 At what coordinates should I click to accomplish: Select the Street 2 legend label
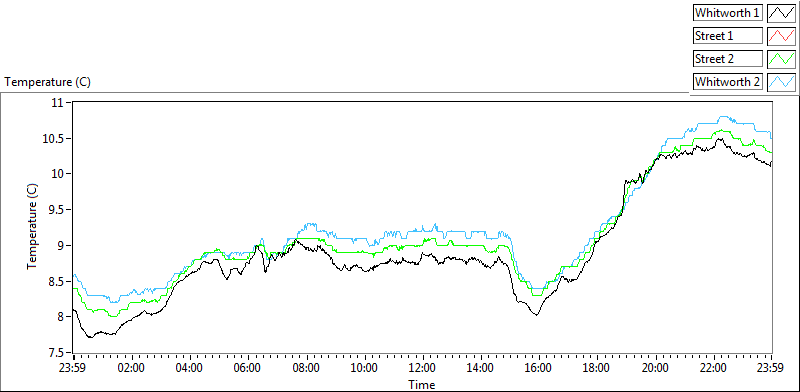point(728,59)
